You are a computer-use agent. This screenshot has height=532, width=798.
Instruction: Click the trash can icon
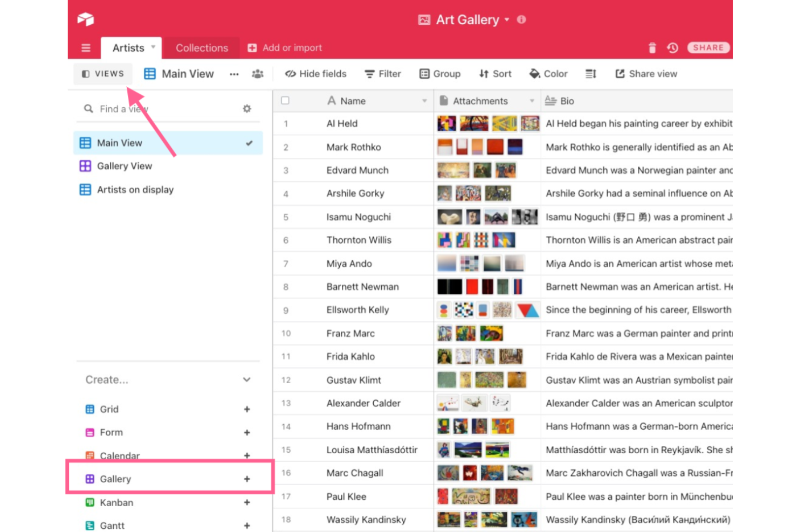652,47
